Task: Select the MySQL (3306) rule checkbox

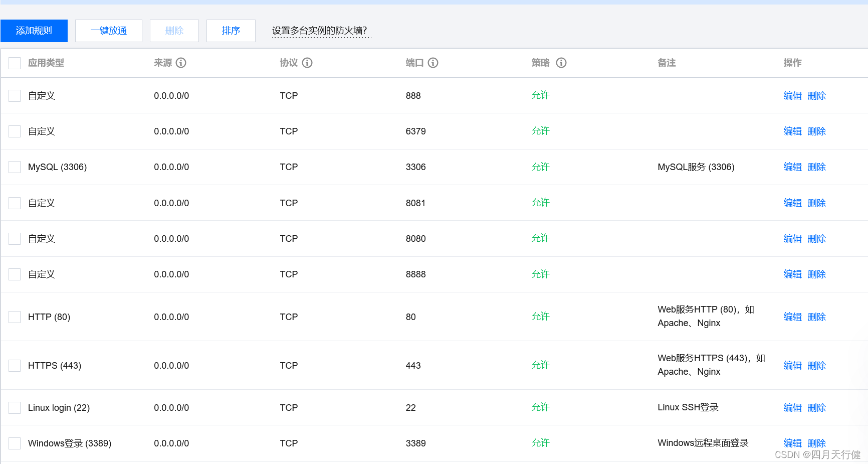Action: (15, 167)
